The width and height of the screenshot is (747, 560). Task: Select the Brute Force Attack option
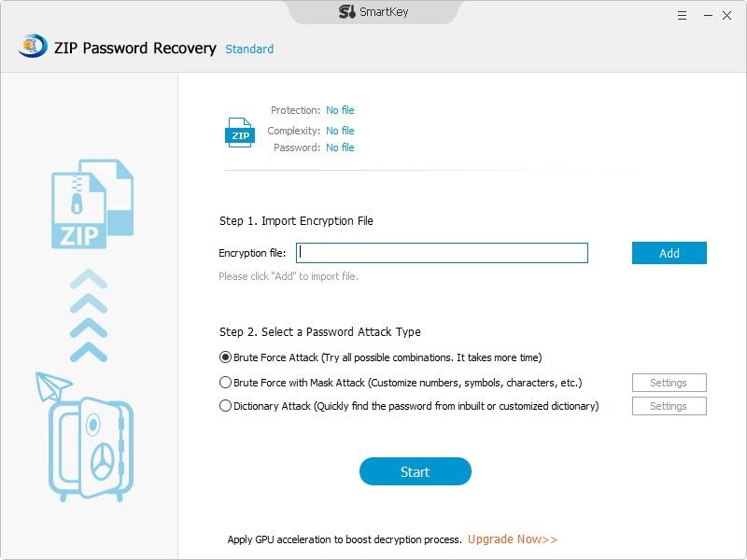[x=225, y=357]
